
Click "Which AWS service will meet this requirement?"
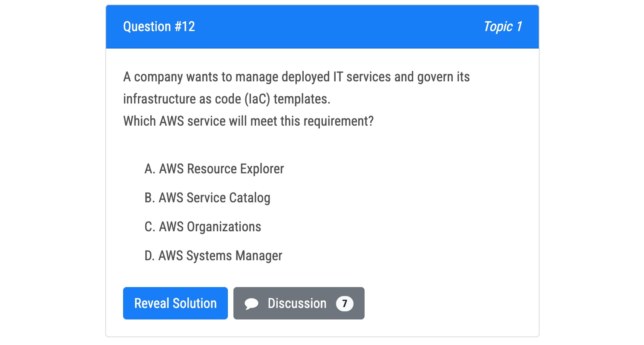[248, 121]
